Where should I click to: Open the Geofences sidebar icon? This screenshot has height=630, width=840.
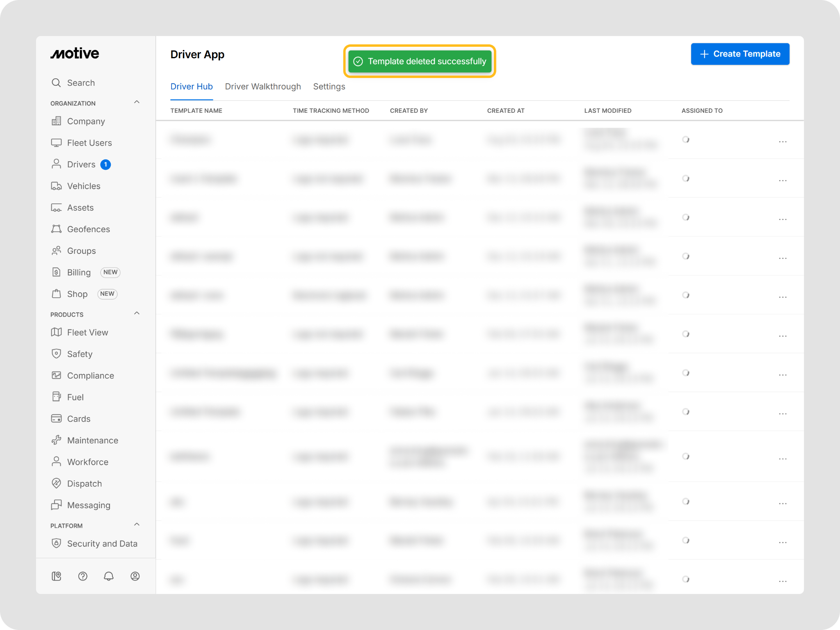tap(56, 229)
